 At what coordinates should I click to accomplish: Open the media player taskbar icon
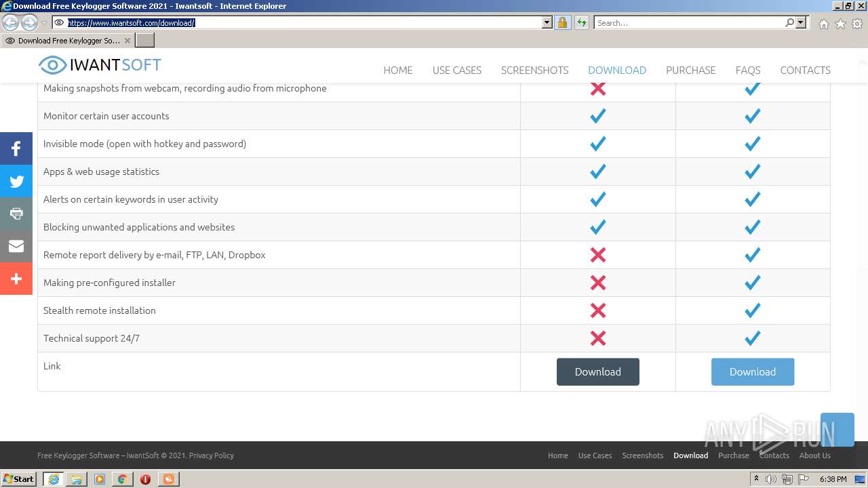click(100, 479)
